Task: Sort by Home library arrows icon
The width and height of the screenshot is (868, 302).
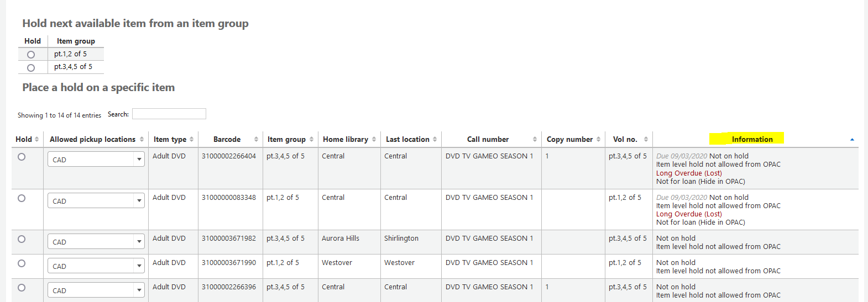Action: coord(374,139)
